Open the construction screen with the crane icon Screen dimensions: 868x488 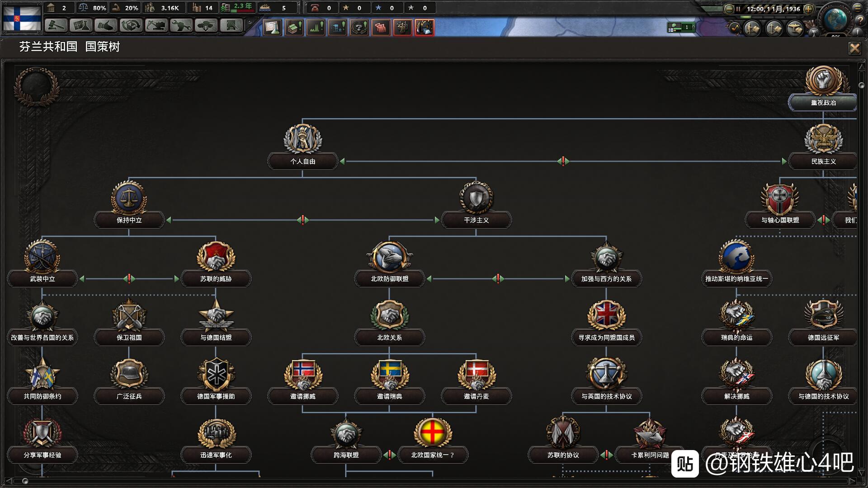(x=156, y=26)
